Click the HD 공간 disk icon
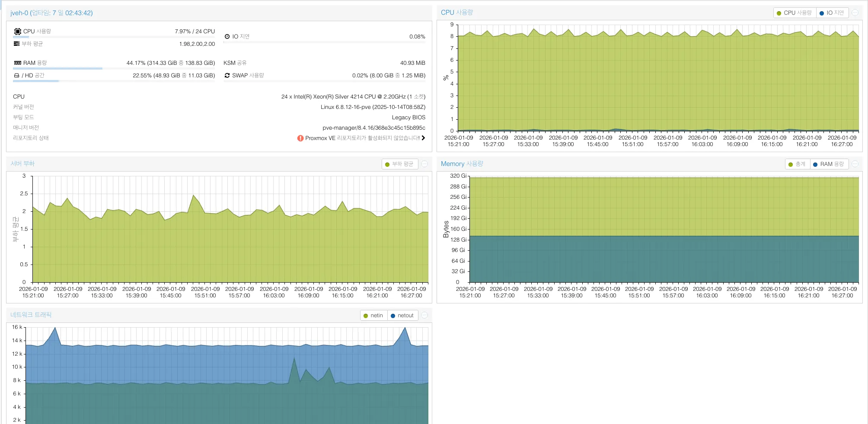The image size is (868, 424). [x=16, y=76]
